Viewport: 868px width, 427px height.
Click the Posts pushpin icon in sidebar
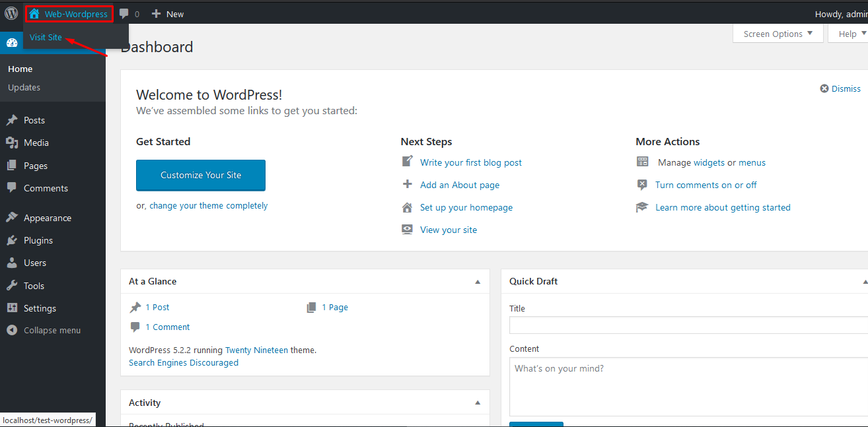[x=12, y=120]
